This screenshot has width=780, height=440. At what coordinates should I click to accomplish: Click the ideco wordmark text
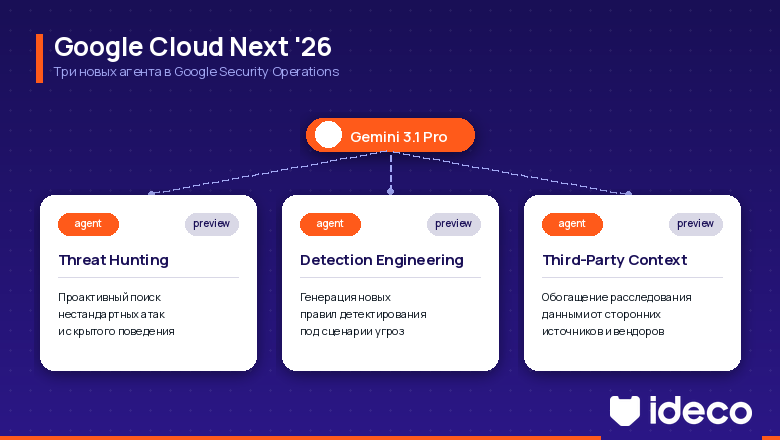coord(700,410)
